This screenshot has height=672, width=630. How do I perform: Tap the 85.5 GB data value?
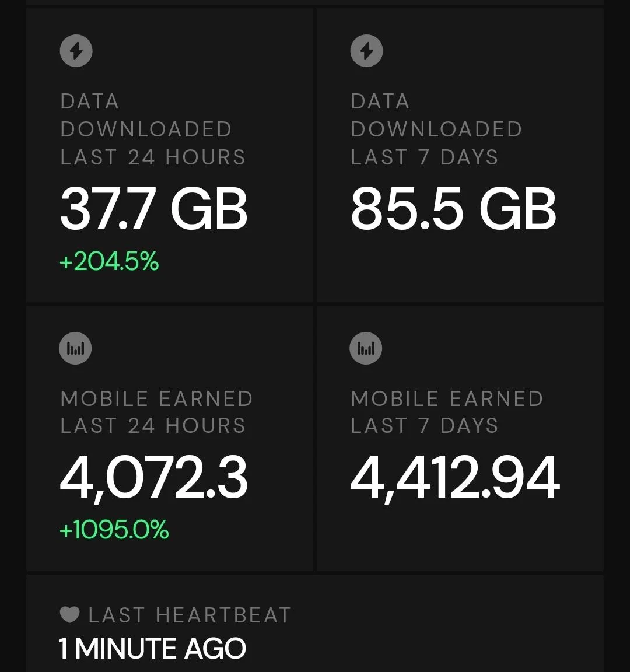click(x=453, y=209)
